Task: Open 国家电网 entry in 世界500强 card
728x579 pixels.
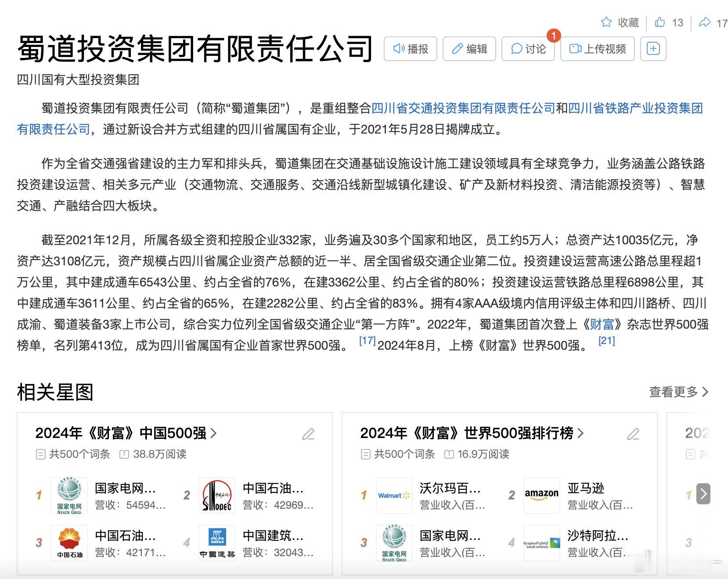Action: 450,536
